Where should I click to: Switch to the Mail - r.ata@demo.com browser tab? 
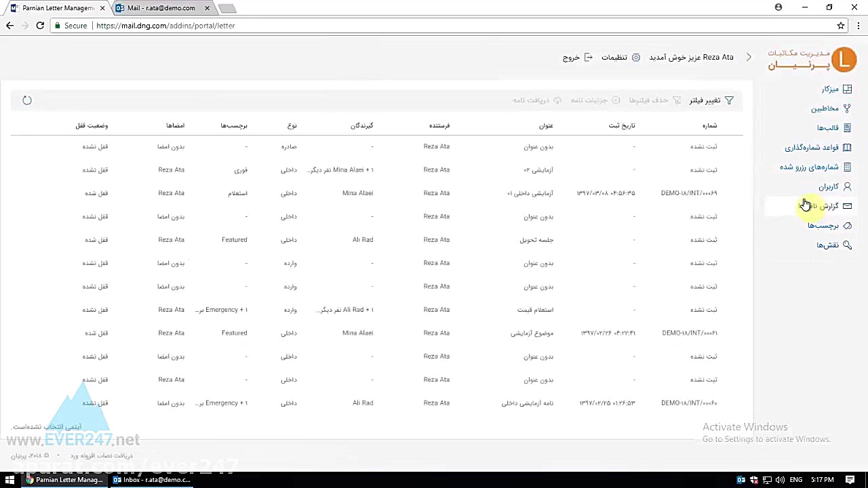point(161,8)
